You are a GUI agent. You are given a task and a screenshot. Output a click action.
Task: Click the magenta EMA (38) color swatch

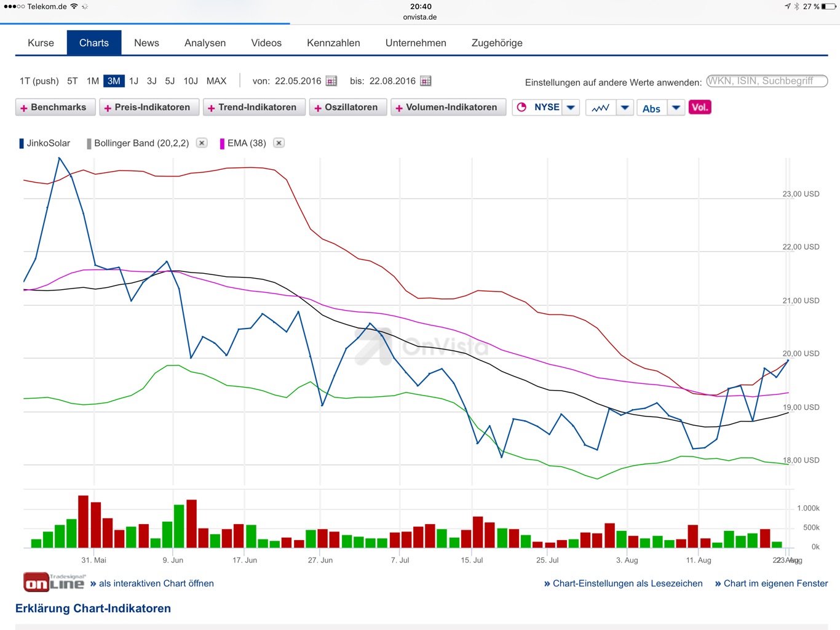point(222,143)
